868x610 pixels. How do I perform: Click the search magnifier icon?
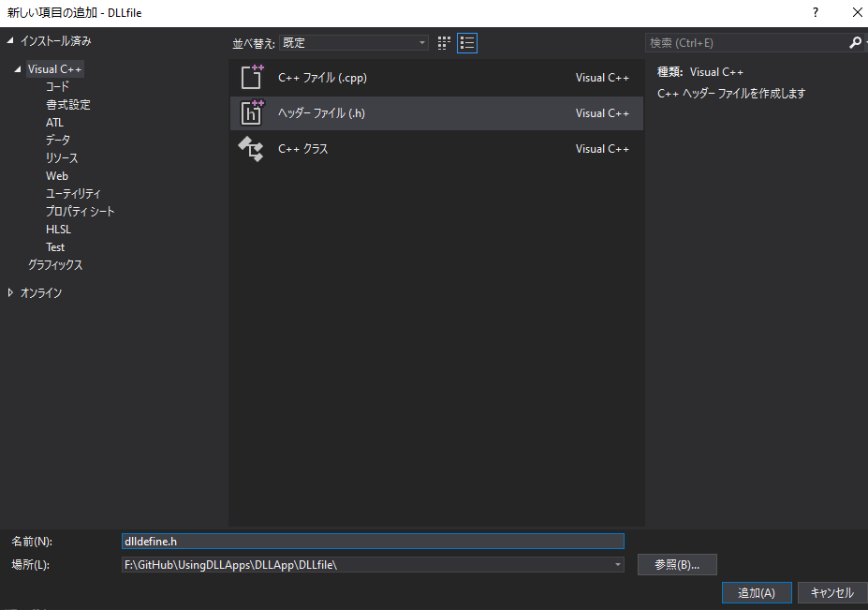(x=855, y=43)
